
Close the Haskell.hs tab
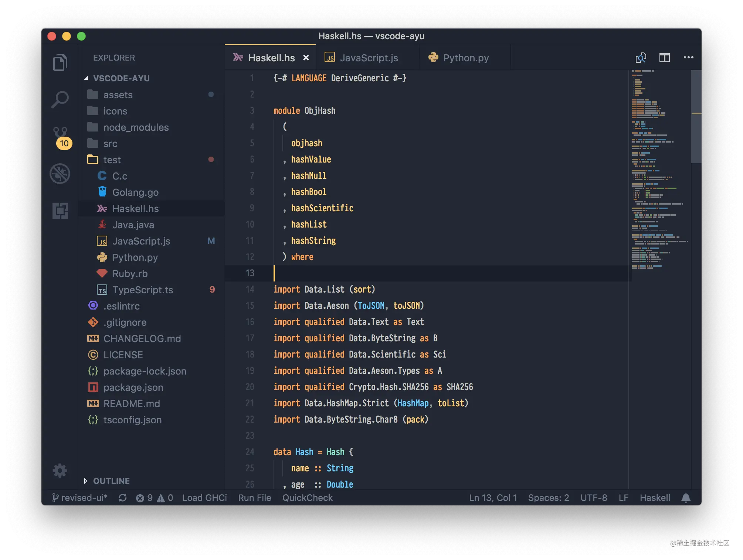click(x=306, y=58)
